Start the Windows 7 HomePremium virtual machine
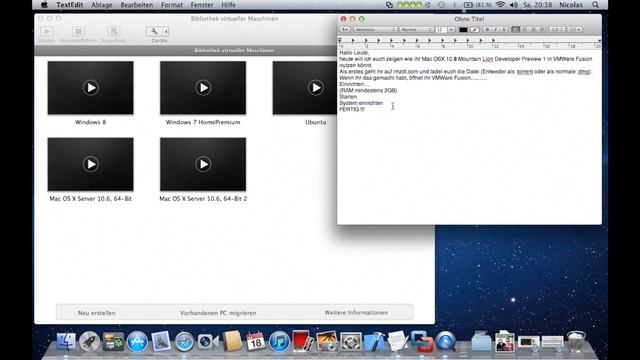The image size is (640, 360). coord(203,88)
